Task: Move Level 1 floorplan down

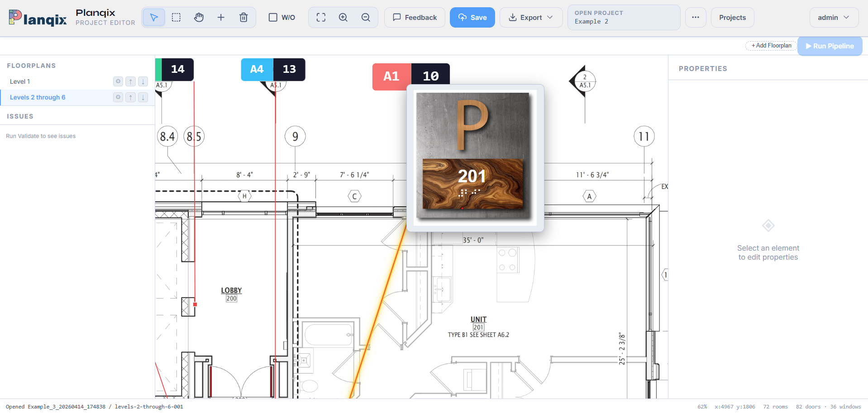Action: (x=143, y=81)
